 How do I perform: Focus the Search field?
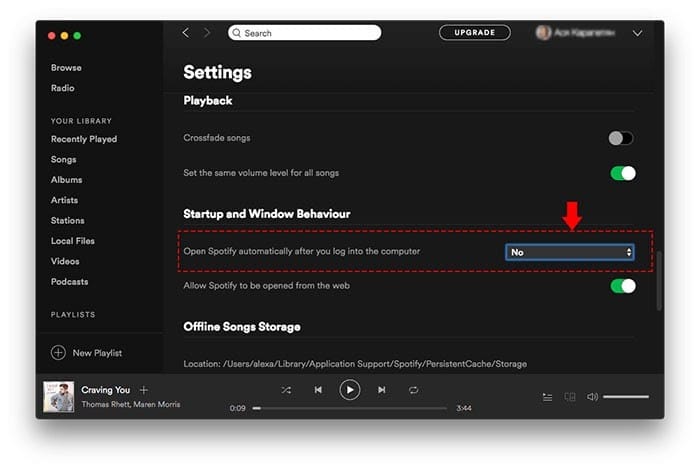[304, 33]
